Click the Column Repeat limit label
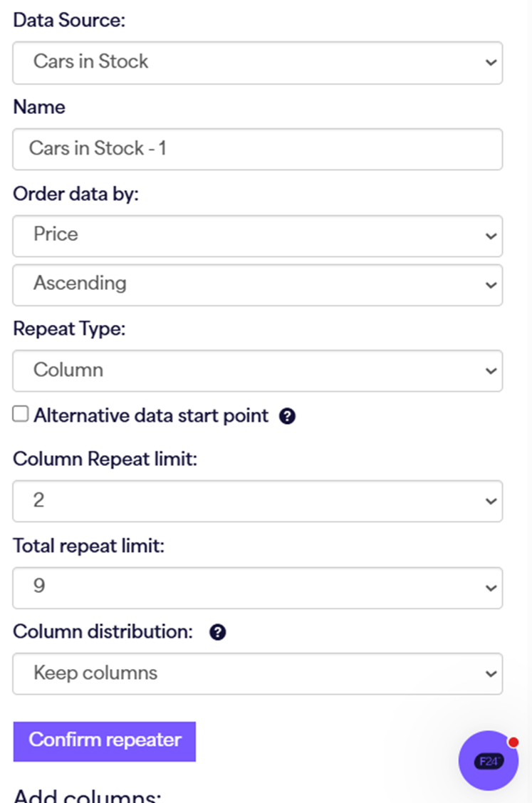532x803 pixels. (x=105, y=460)
